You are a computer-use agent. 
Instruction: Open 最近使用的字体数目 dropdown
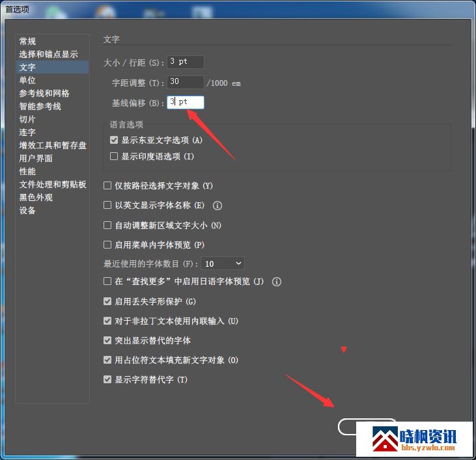(x=222, y=264)
